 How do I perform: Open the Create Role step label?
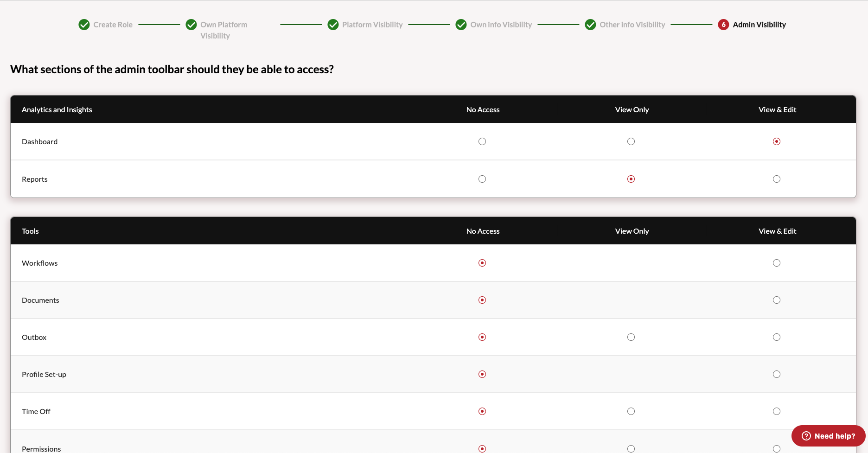pos(113,25)
